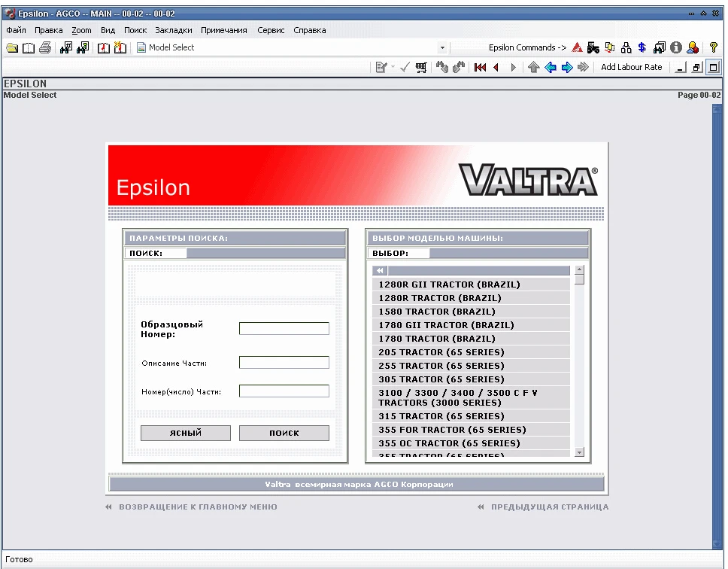Open the shopping cart icon

421,68
